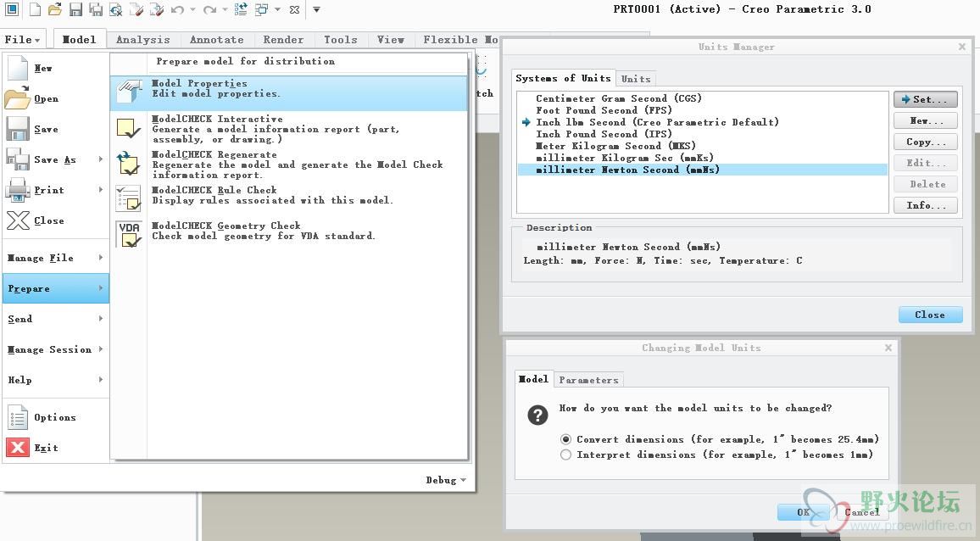This screenshot has height=541, width=980.
Task: Select millimeter Newton Second (mmNs) in the list
Action: tap(703, 170)
